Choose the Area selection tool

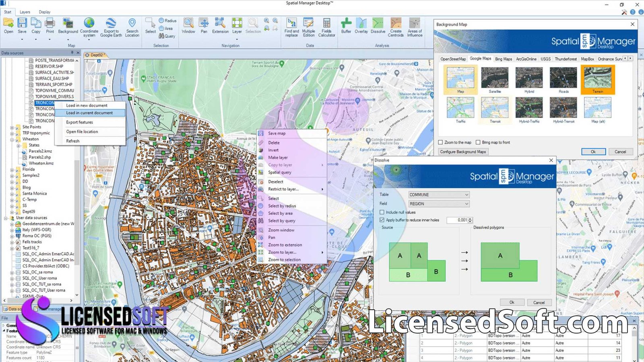166,28
